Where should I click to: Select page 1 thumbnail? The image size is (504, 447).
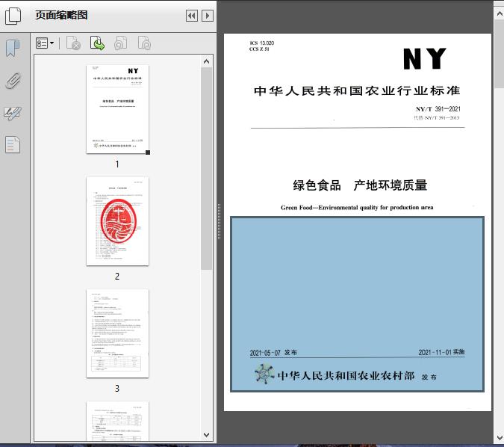coord(118,109)
